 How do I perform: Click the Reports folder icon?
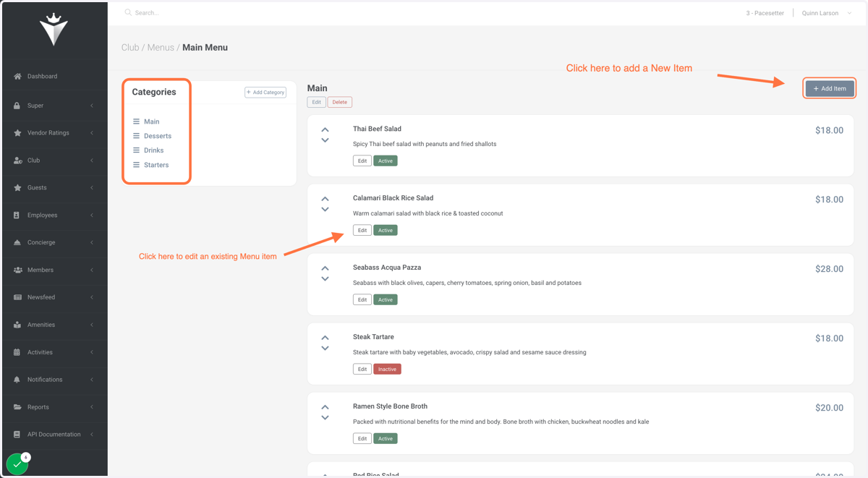(x=17, y=407)
